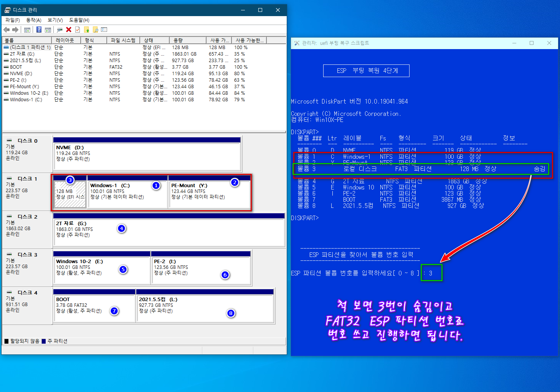Click the 'ESP 파티션을 찾아서 볼륨 번호 입력' console line
Screen dimensions: 560x392
(361, 255)
